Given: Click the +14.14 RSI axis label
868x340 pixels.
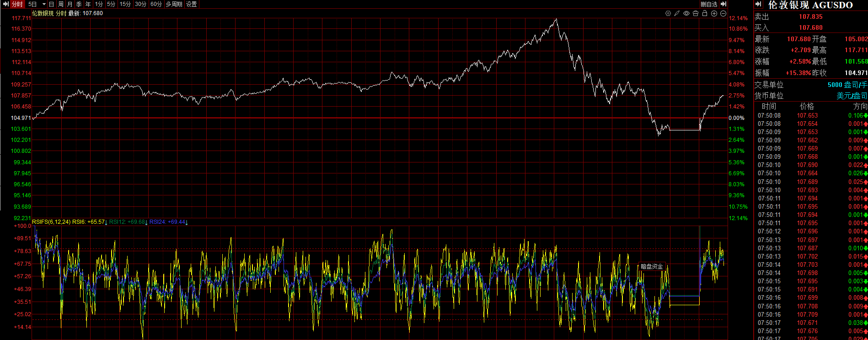Looking at the screenshot, I should pyautogui.click(x=22, y=327).
